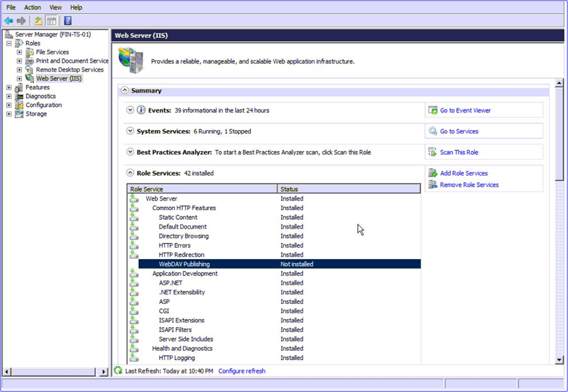Expand the Features node in the tree

pyautogui.click(x=9, y=87)
